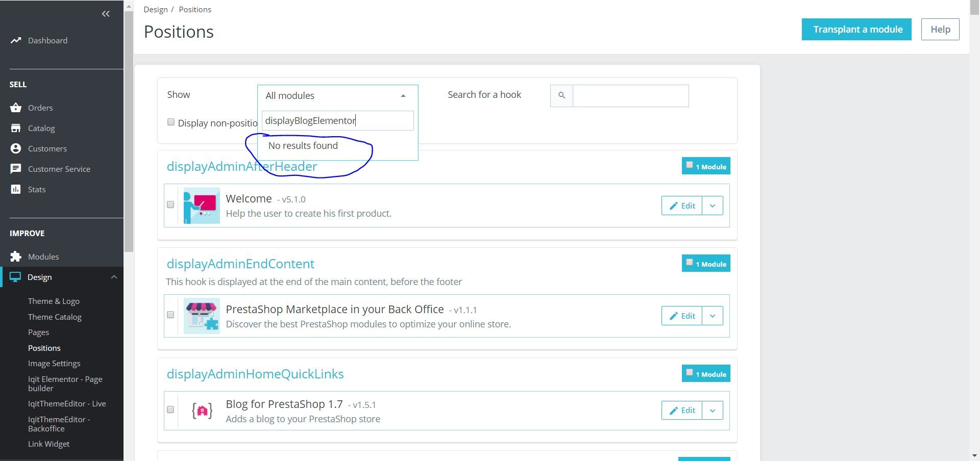Image resolution: width=980 pixels, height=461 pixels.
Task: Open Modules menu item
Action: tap(43, 257)
